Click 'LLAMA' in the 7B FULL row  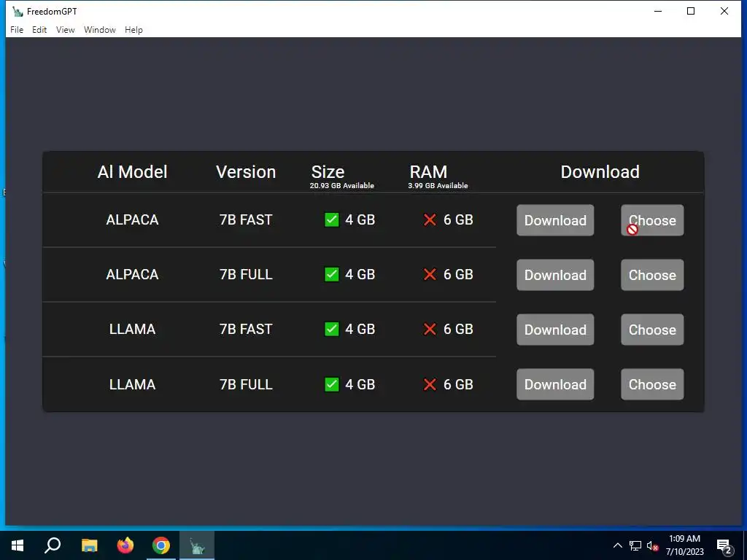pyautogui.click(x=133, y=384)
